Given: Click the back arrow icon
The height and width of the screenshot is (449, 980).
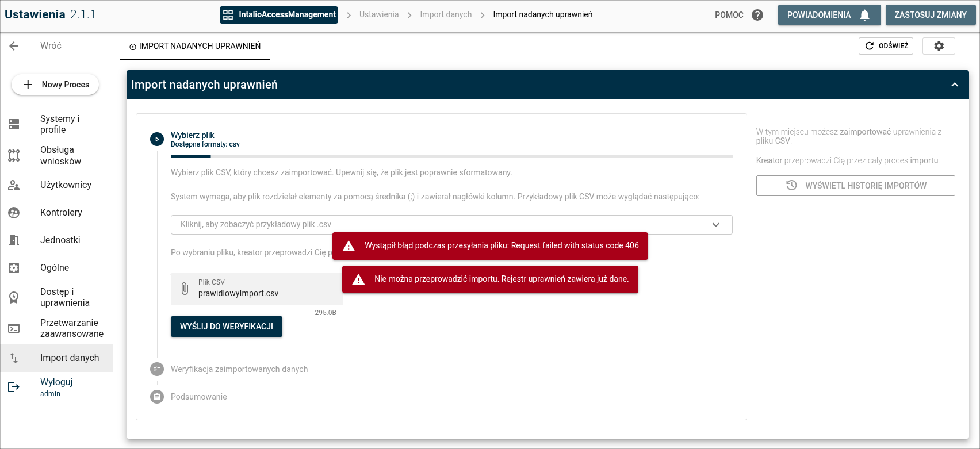Looking at the screenshot, I should [x=14, y=46].
